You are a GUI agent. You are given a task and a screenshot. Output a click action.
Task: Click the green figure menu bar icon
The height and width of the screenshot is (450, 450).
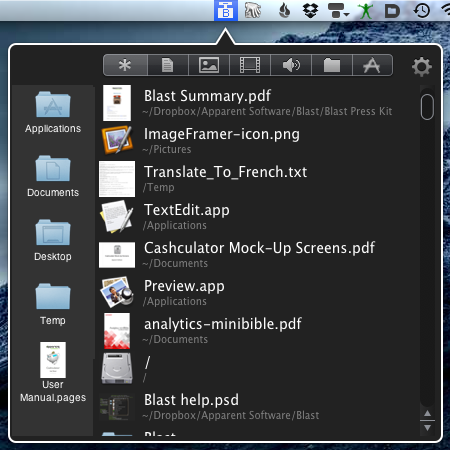tap(366, 10)
